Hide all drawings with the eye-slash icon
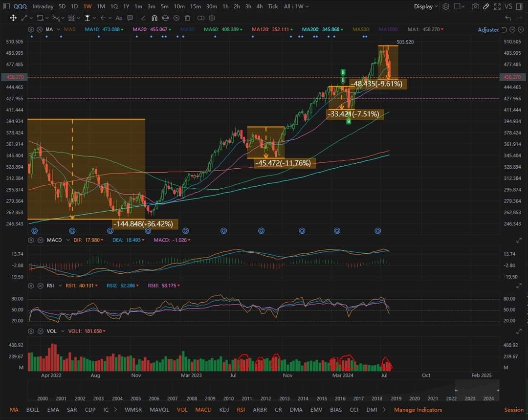The image size is (528, 420). (x=176, y=18)
